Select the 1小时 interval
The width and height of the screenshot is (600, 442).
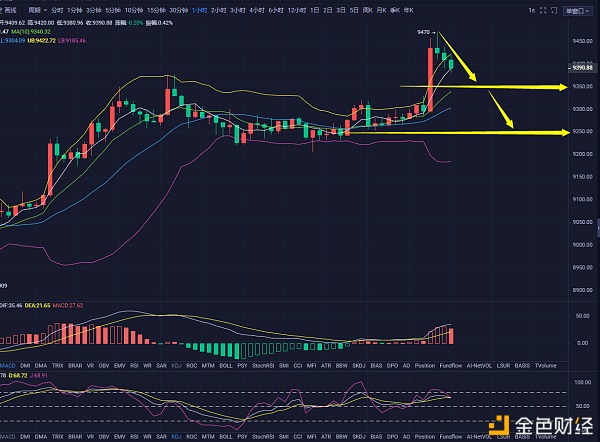point(199,10)
